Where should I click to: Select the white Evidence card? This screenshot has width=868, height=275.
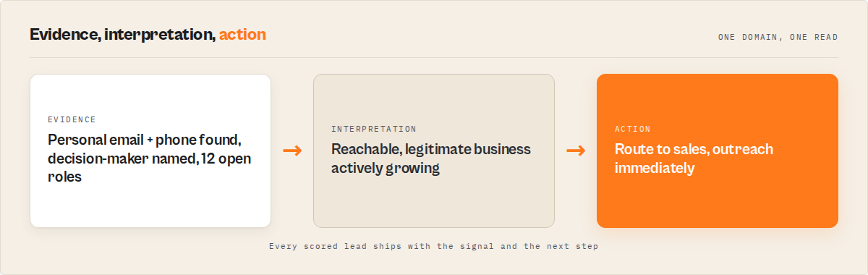(x=150, y=151)
